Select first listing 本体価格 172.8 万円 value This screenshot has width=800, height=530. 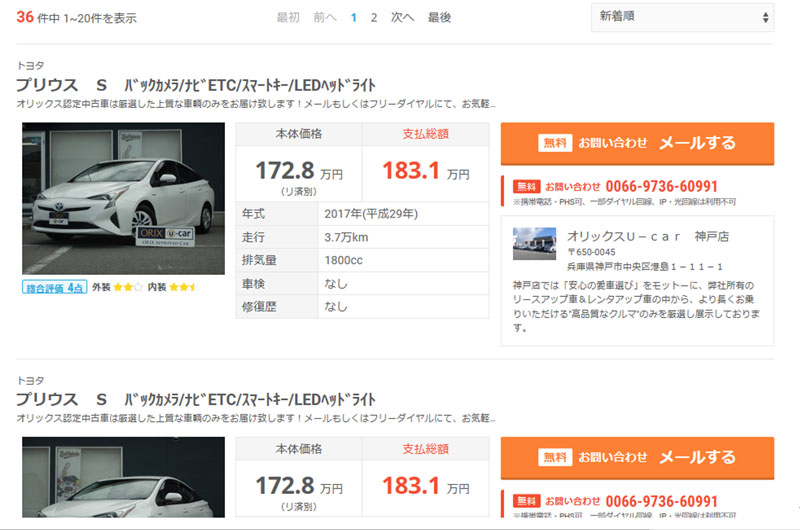pos(299,171)
